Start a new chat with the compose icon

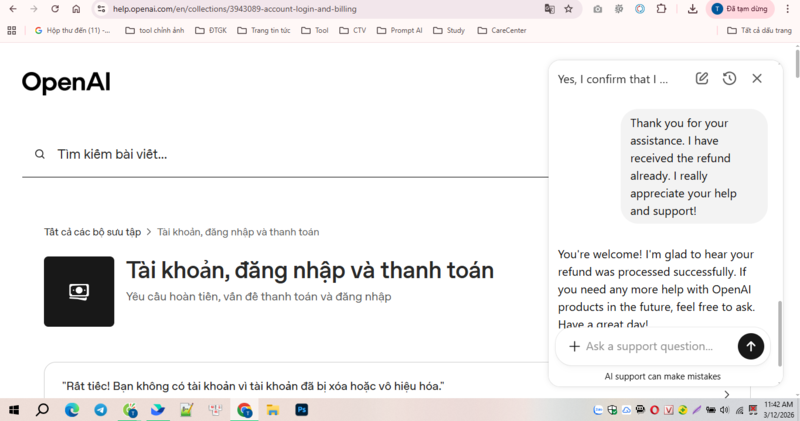[702, 78]
